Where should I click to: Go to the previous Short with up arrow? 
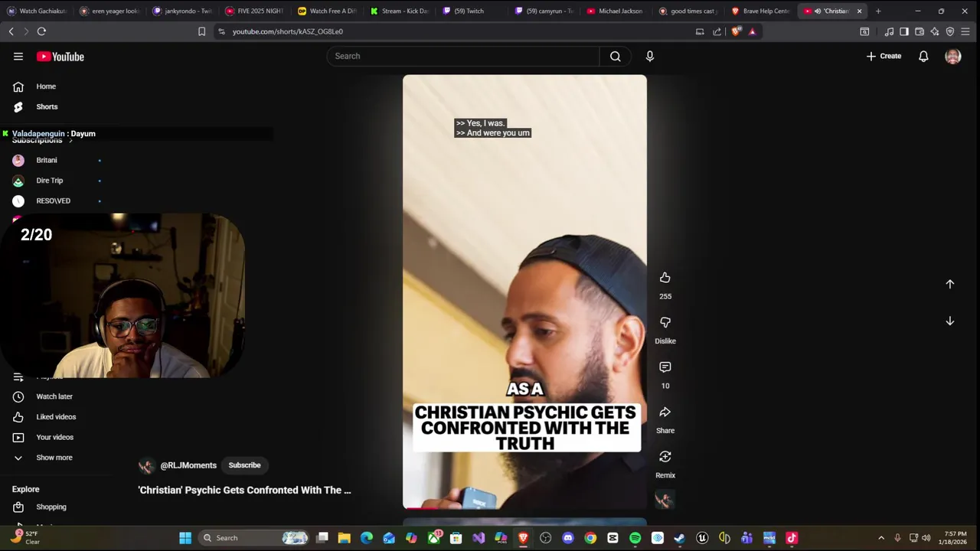(x=949, y=284)
